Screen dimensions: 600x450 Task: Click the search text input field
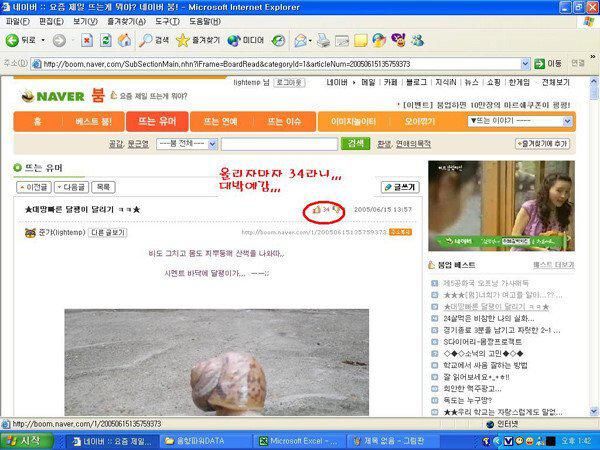coord(279,144)
